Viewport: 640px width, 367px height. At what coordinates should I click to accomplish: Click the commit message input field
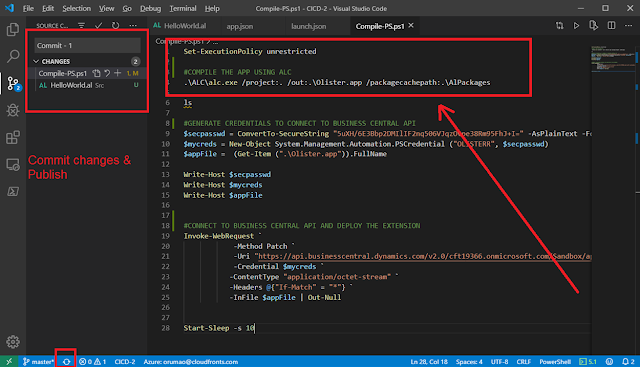coord(87,45)
